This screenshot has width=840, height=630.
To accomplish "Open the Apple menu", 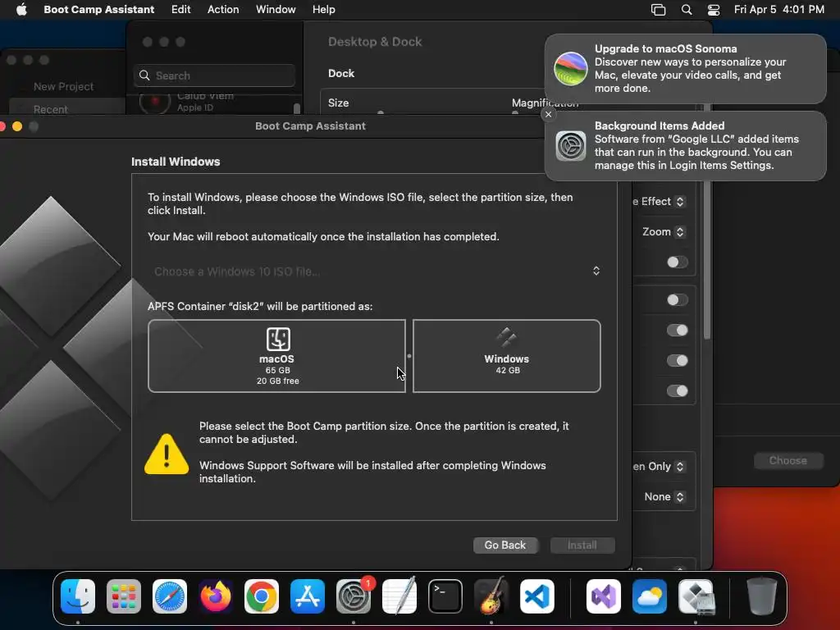I will [21, 9].
